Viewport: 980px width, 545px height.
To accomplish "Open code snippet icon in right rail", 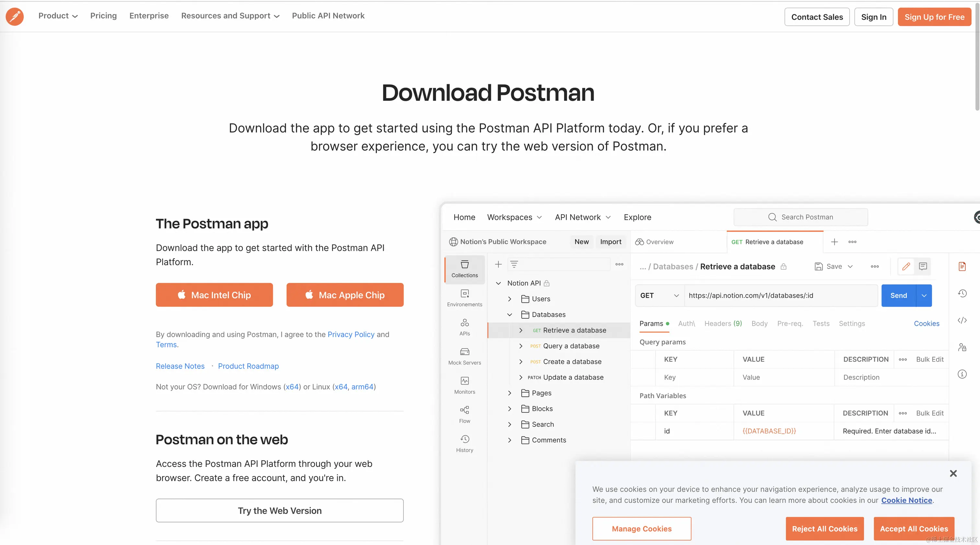I will coord(962,320).
